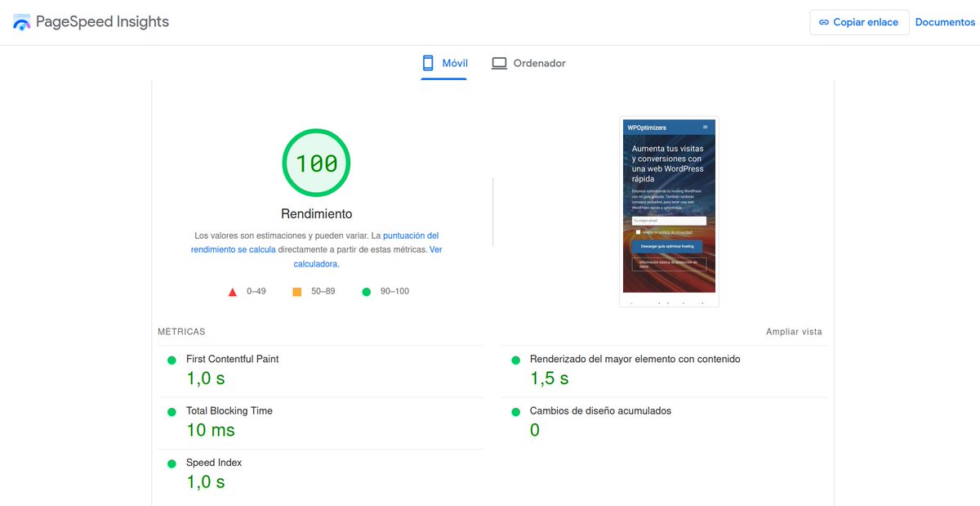980x506 pixels.
Task: Click the WPOptimizers page screenshot thumbnail
Action: pyautogui.click(x=669, y=208)
